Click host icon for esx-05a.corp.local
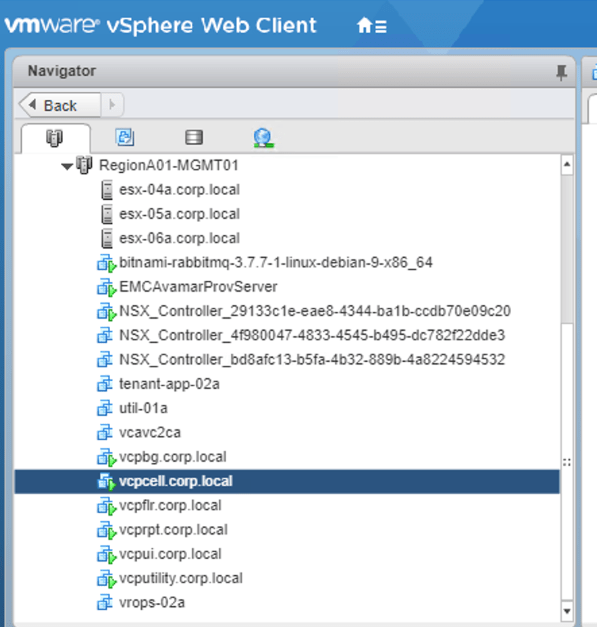 [107, 214]
